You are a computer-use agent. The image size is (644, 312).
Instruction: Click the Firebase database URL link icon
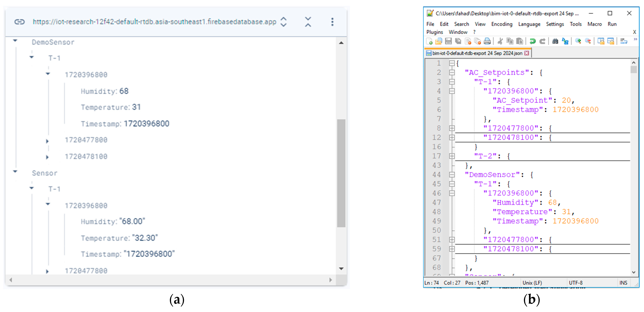19,22
